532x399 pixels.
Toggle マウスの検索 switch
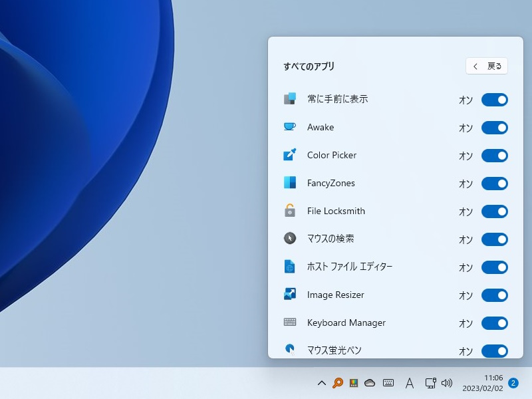click(494, 239)
